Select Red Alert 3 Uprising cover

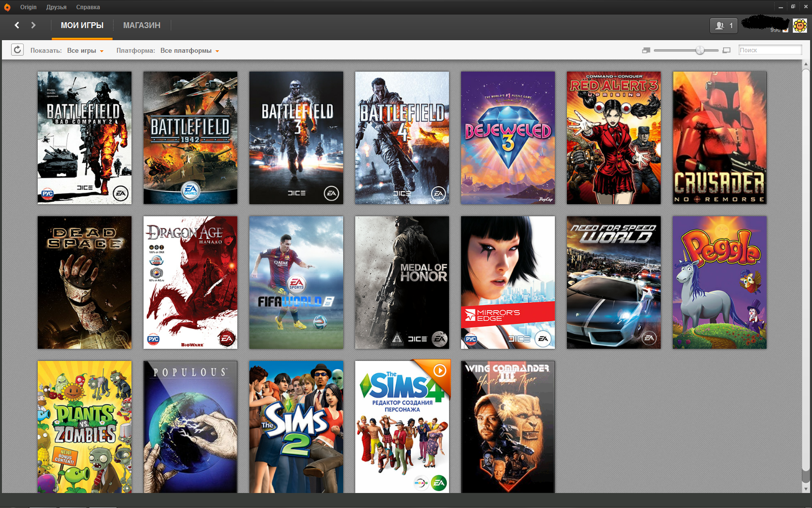(x=614, y=138)
